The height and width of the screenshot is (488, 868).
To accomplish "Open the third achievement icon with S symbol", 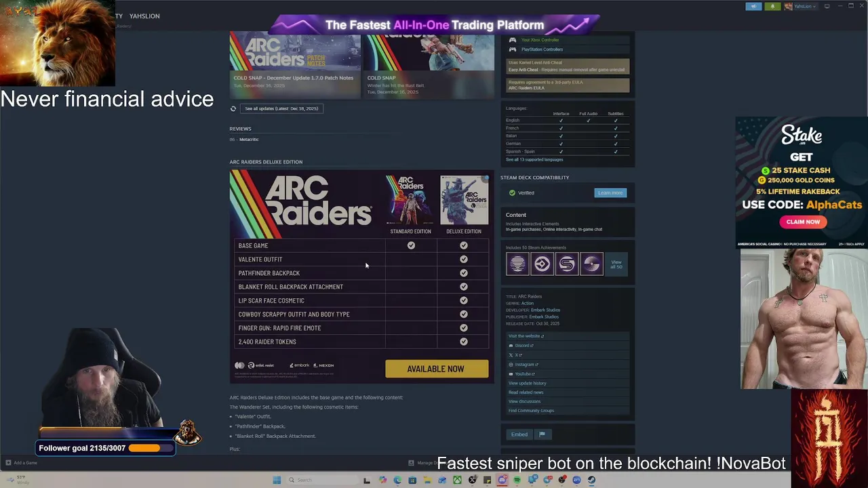I will coord(567,264).
